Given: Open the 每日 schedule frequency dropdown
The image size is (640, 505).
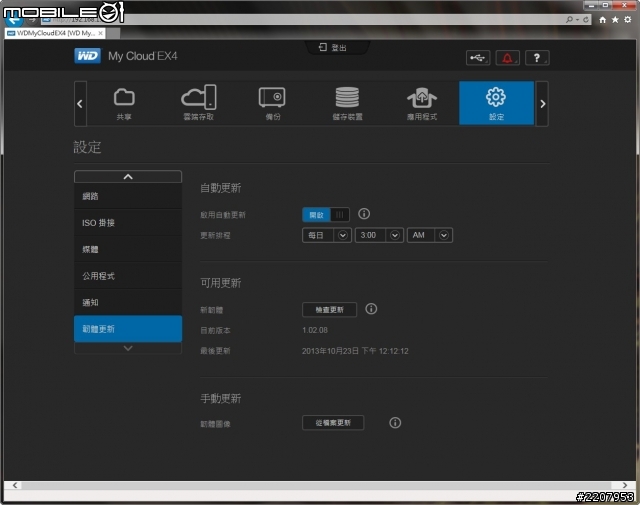Looking at the screenshot, I should [x=327, y=235].
